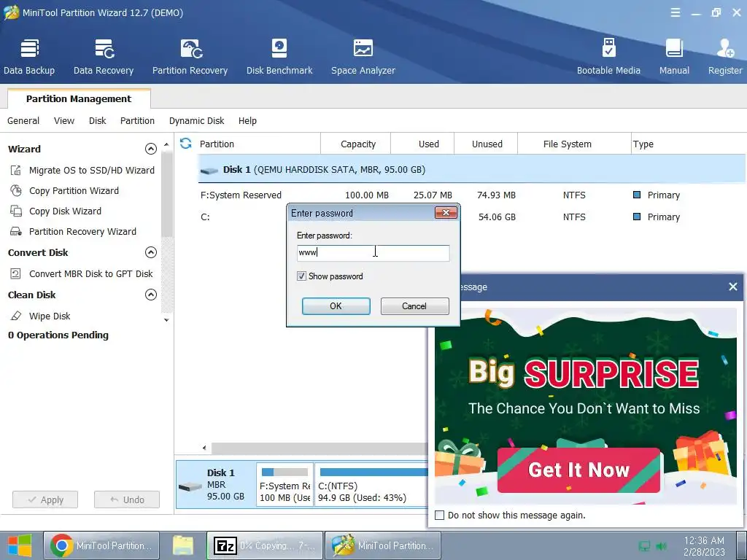Select F:System Reserved block in disk map

tap(285, 485)
